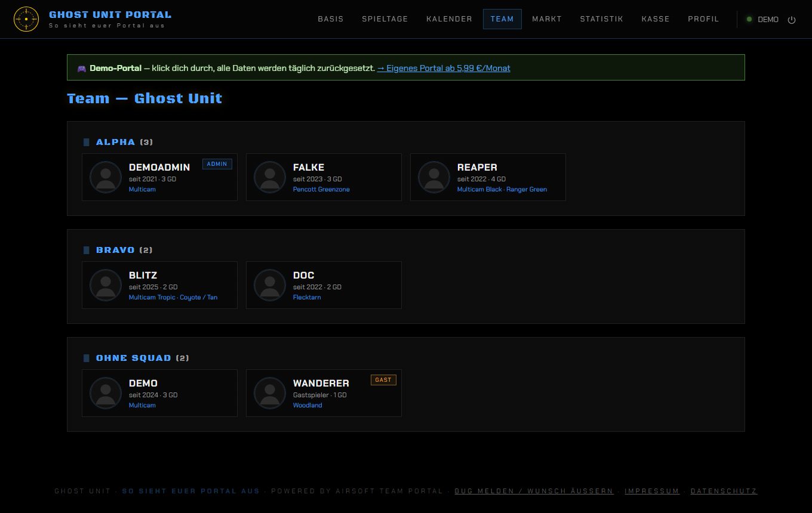
Task: Click the ADMIN badge on DEMOADMIN
Action: point(217,164)
